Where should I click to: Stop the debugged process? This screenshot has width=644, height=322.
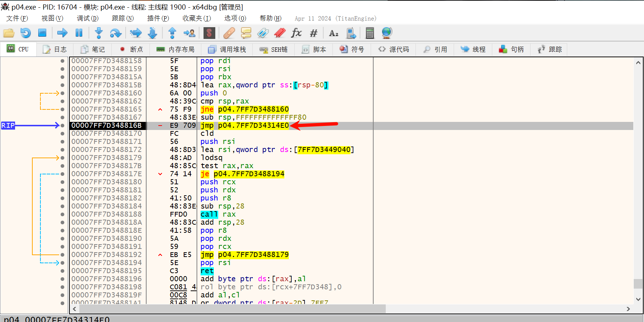click(x=42, y=33)
